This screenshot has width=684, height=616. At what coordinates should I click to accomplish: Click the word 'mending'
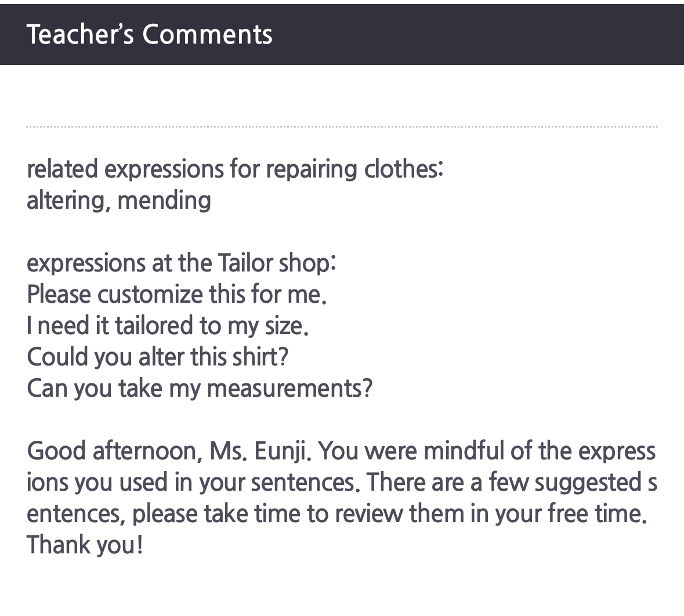pyautogui.click(x=164, y=201)
